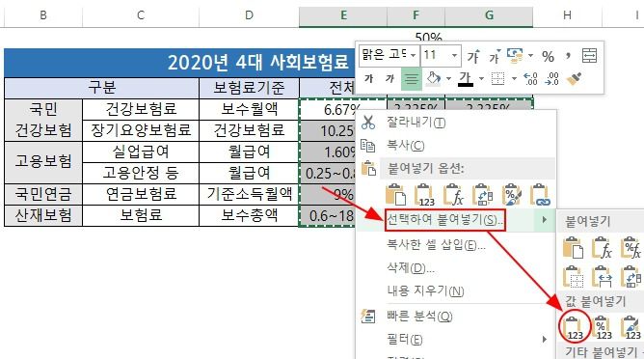The image size is (644, 359).
Task: Open the font size 11 dropdown
Action: pyautogui.click(x=454, y=55)
